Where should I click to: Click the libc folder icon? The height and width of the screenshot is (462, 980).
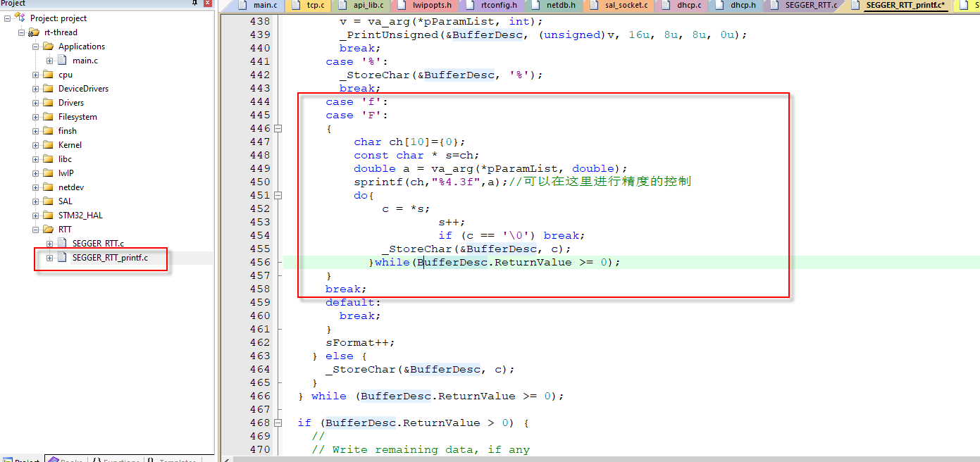tap(48, 159)
